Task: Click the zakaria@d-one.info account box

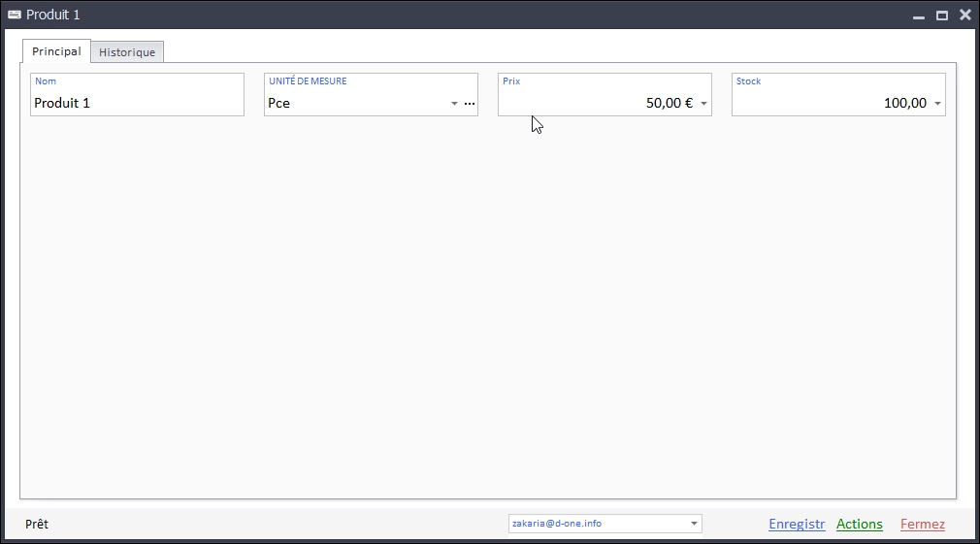Action: coord(597,524)
